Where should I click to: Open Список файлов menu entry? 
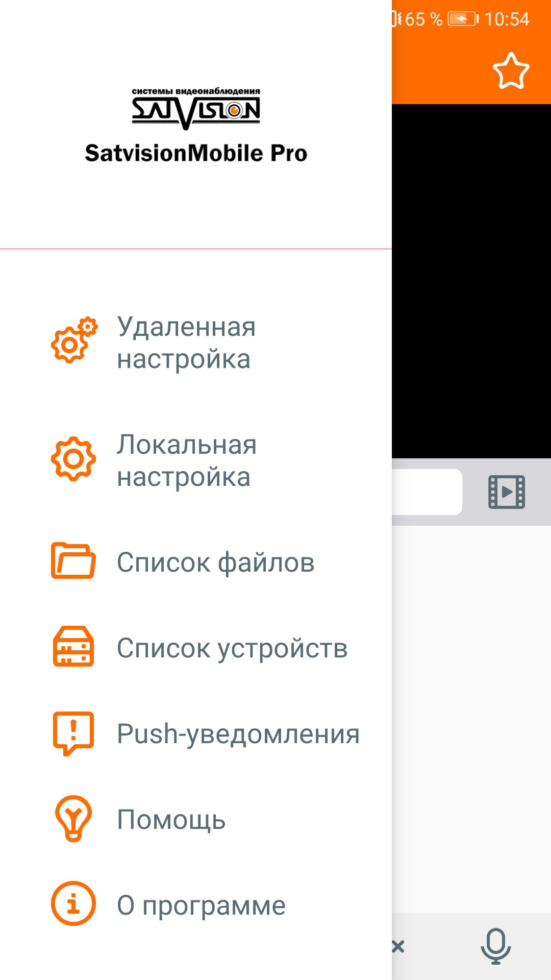(215, 562)
